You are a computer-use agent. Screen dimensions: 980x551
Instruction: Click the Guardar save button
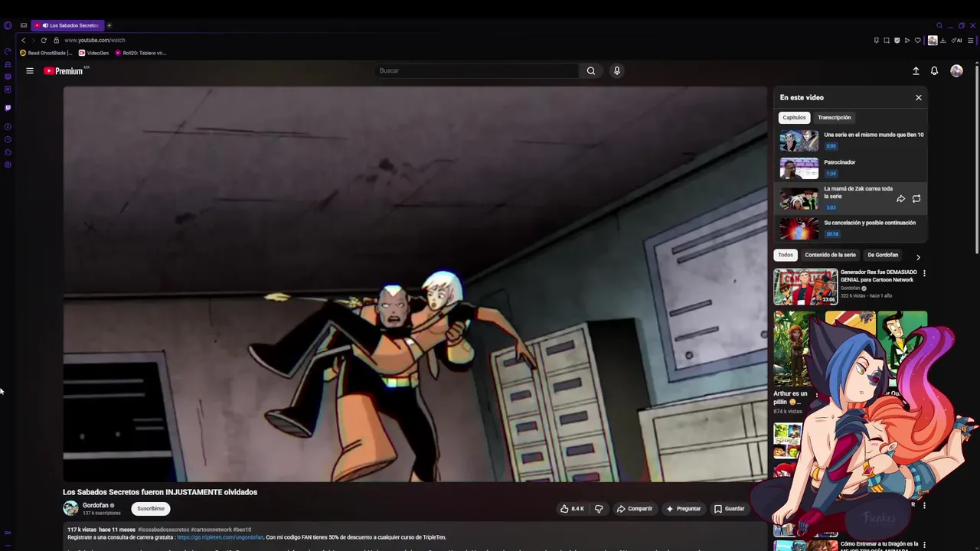(729, 508)
